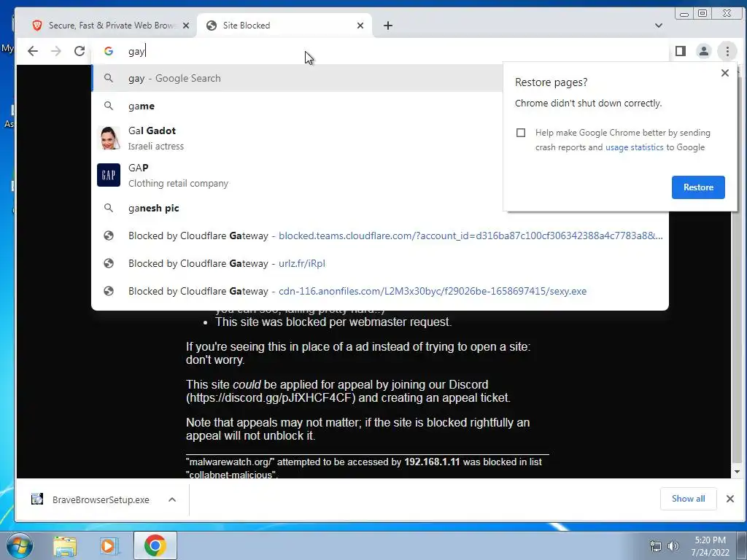Screen dimensions: 747x560
Task: Click the Brave lion favicon on first tab
Action: coord(36,26)
